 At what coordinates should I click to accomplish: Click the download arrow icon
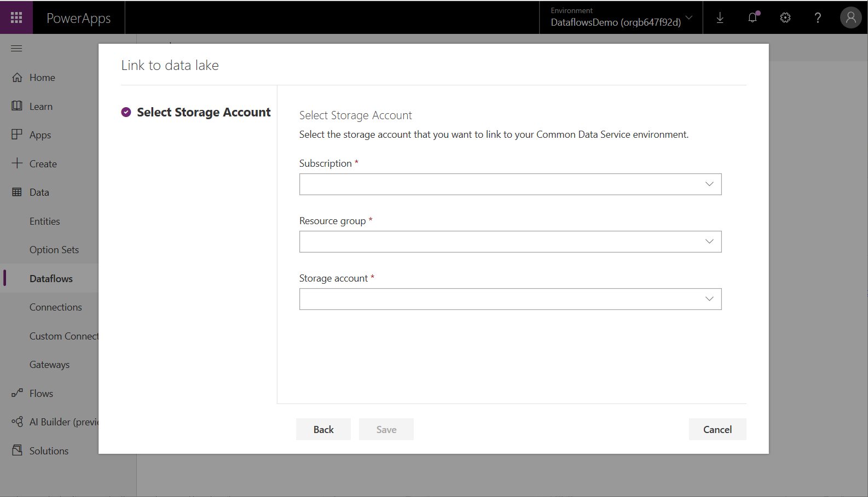(720, 17)
